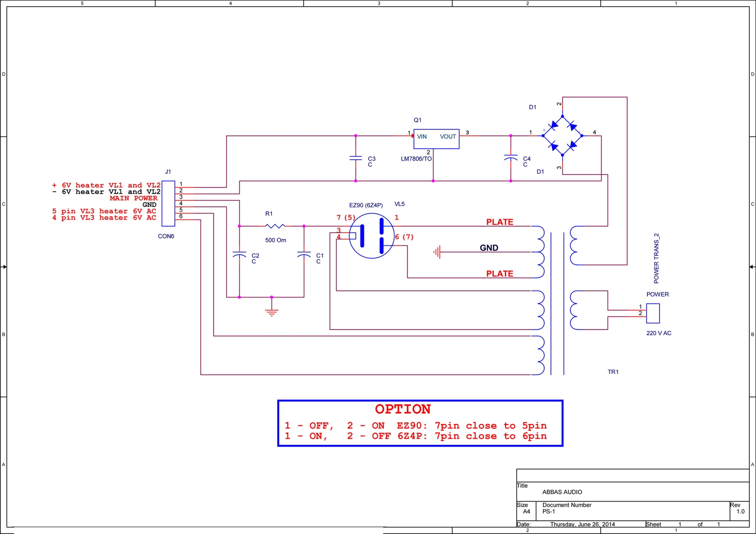This screenshot has width=756, height=534.
Task: Select capacitor C4 symbol
Action: pos(511,158)
